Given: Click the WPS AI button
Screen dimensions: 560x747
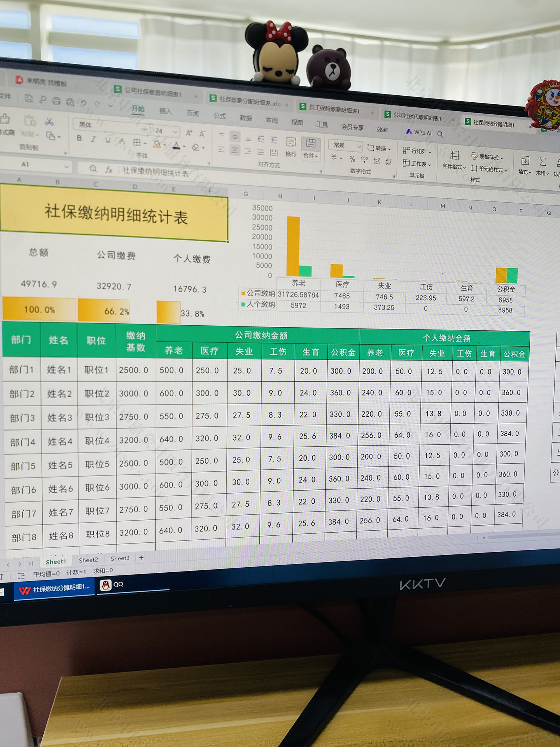Looking at the screenshot, I should pyautogui.click(x=419, y=133).
